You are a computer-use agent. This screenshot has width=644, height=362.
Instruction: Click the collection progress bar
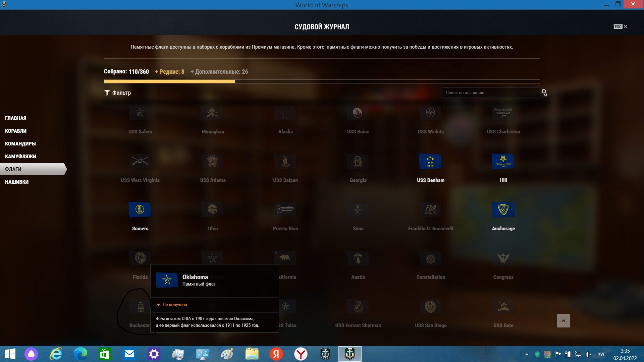[x=322, y=81]
